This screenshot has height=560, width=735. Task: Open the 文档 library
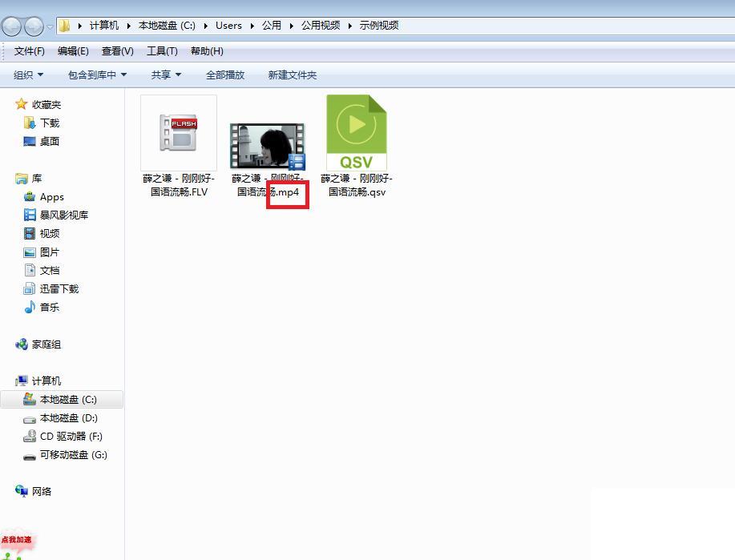point(50,271)
